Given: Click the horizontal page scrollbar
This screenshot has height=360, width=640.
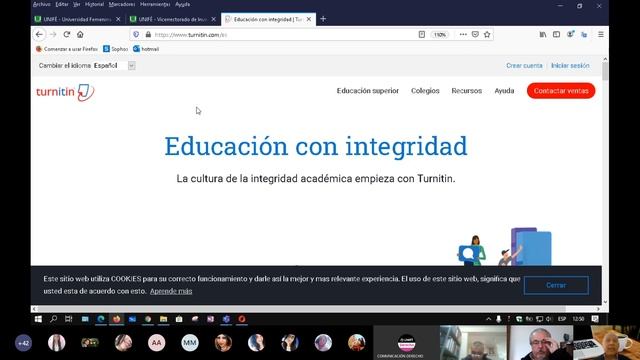Looking at the screenshot, I should pyautogui.click(x=301, y=309).
